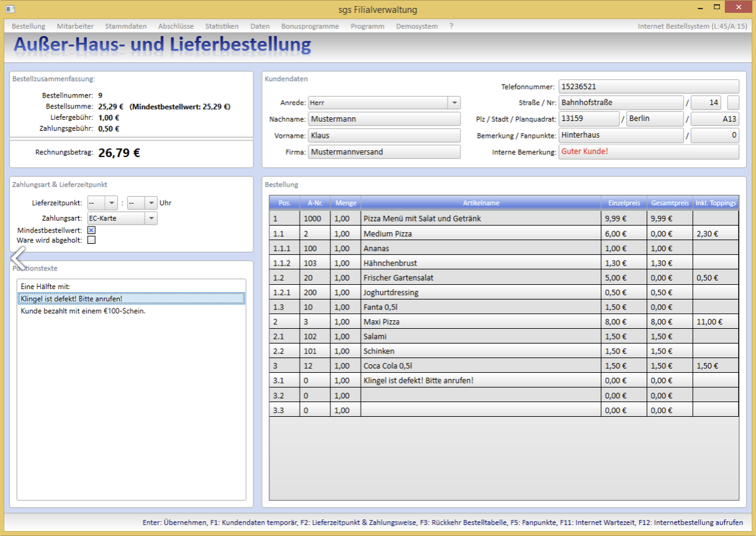This screenshot has height=536, width=756.
Task: Click the Fanpunkte field showing 0
Action: [715, 135]
